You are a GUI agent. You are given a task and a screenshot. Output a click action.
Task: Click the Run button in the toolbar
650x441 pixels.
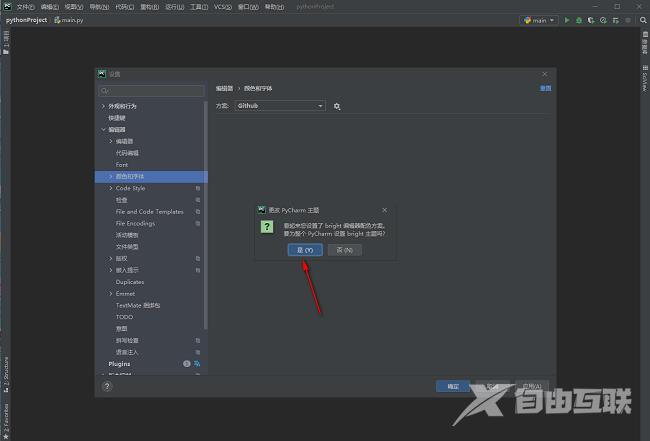tap(567, 19)
